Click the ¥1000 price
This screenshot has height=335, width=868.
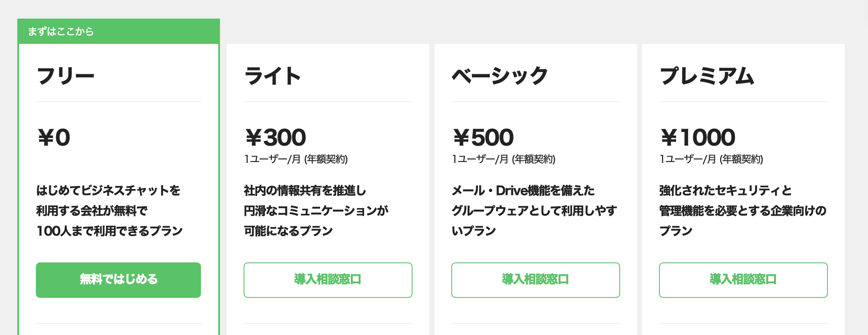point(698,138)
